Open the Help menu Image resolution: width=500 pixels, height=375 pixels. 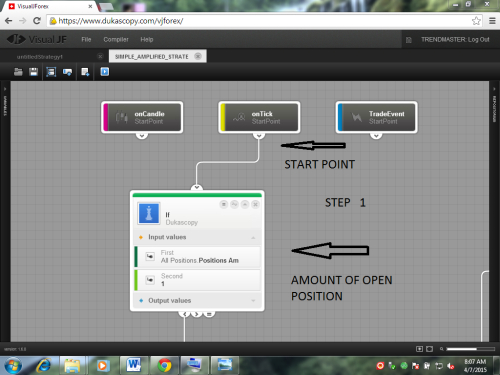147,39
